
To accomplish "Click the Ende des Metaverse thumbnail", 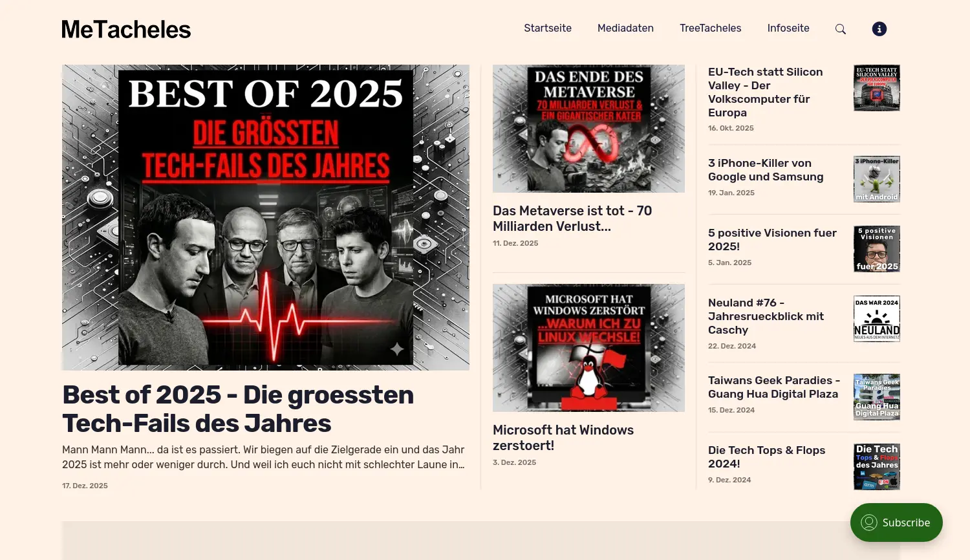I will tap(588, 129).
